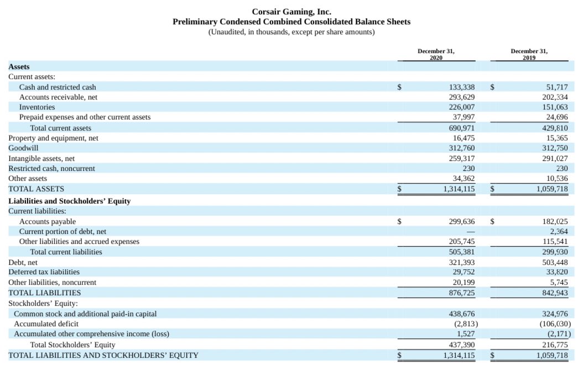Screen dimensions: 588x376
Task: Click the Goodwill row label
Action: point(24,148)
